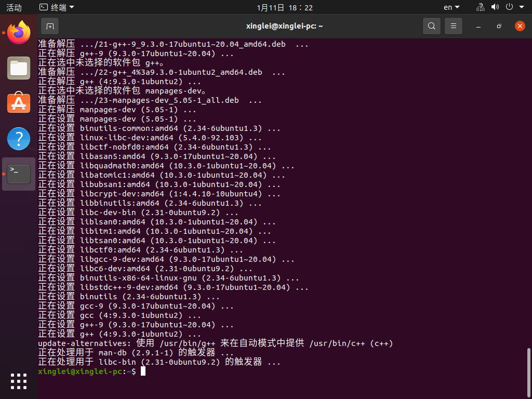Close the terminal window
The width and height of the screenshot is (532, 399).
520,26
